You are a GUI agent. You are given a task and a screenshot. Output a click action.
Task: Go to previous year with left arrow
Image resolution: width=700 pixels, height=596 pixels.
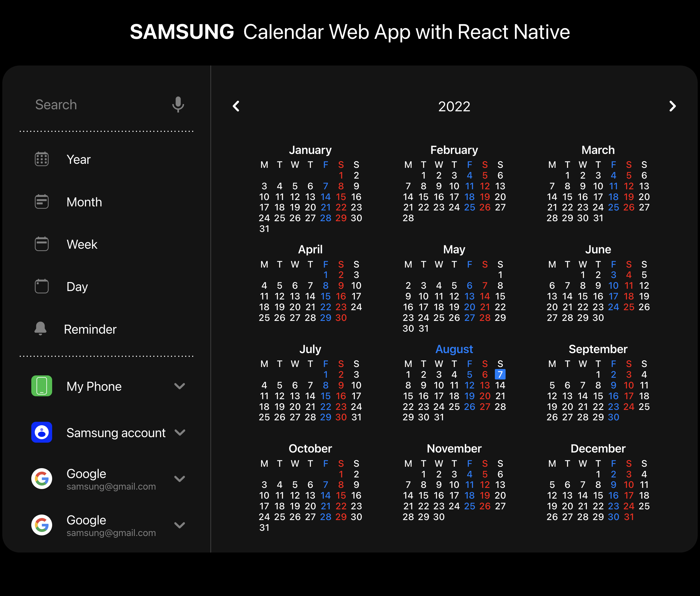[236, 106]
